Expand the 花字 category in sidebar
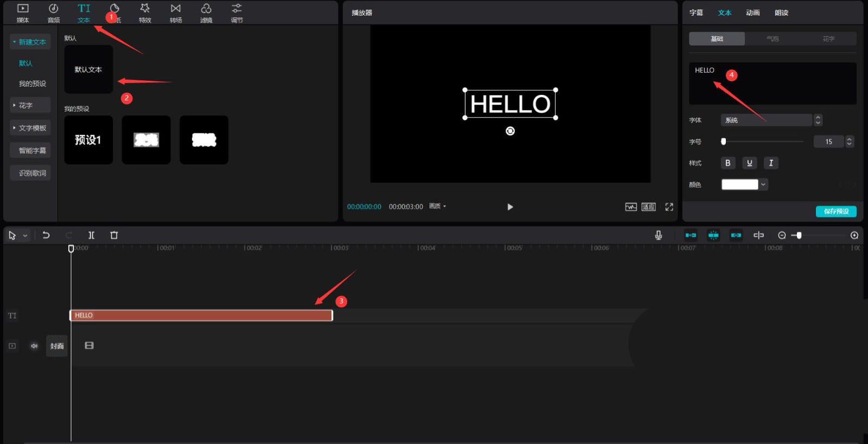868x444 pixels. point(30,105)
